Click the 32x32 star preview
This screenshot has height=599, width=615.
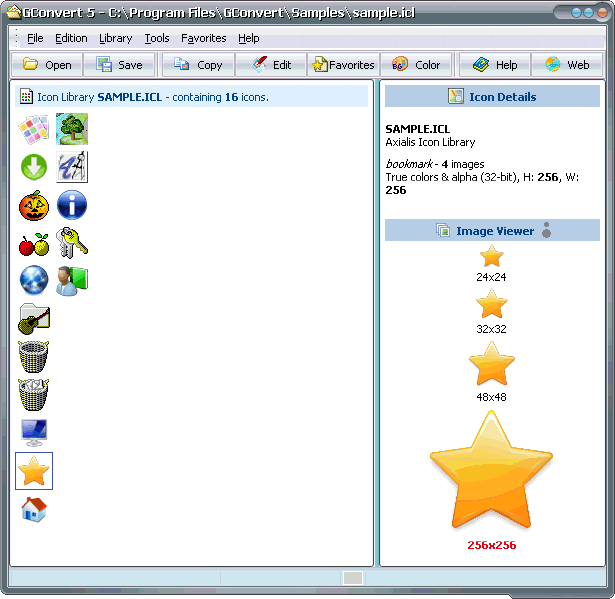coord(491,304)
